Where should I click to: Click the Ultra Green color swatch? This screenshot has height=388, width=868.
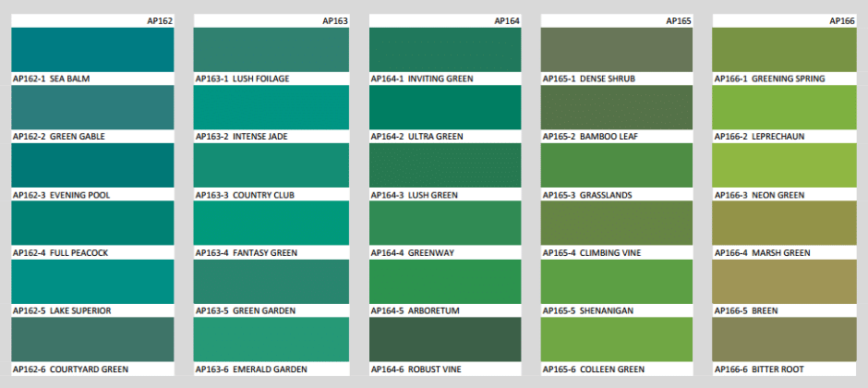tap(444, 107)
